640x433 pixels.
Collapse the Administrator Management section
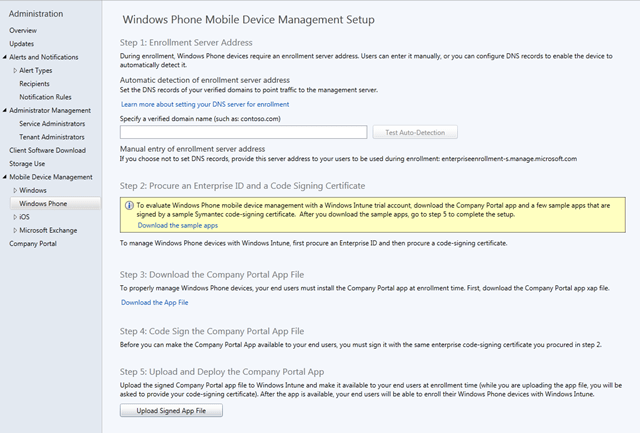click(4, 111)
